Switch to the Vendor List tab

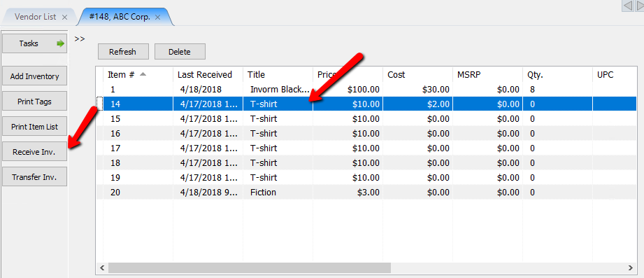(x=36, y=18)
